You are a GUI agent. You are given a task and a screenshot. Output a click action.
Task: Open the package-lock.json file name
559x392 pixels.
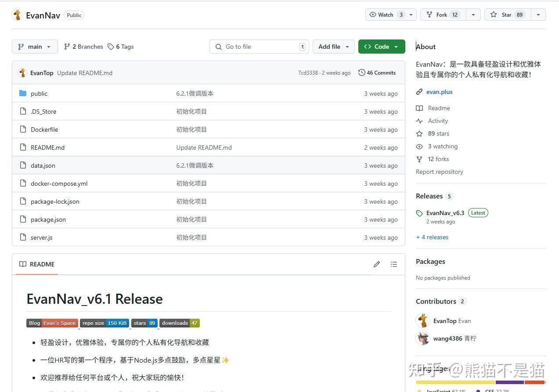55,201
